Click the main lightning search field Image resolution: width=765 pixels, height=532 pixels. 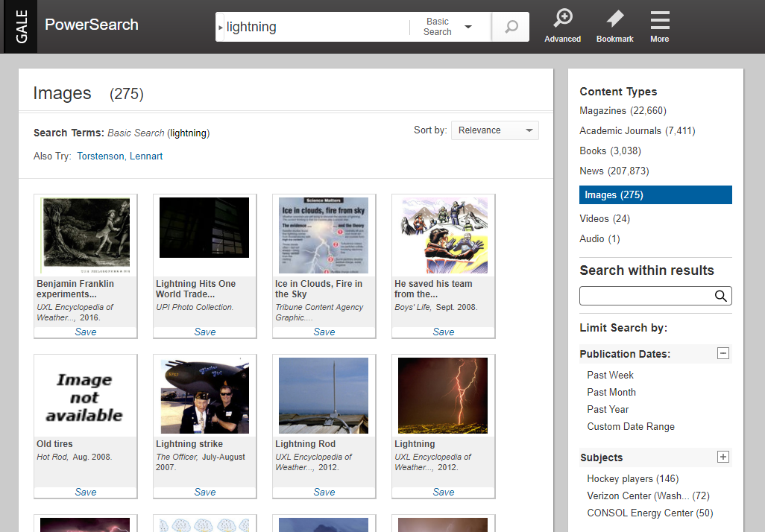tap(316, 27)
